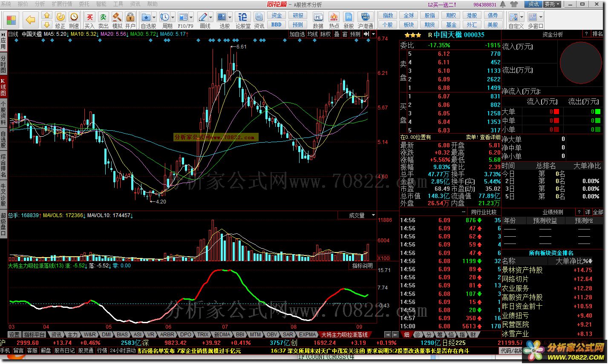608x364 pixels.
Task: Click 同行业比较 link
Action: click(x=484, y=212)
